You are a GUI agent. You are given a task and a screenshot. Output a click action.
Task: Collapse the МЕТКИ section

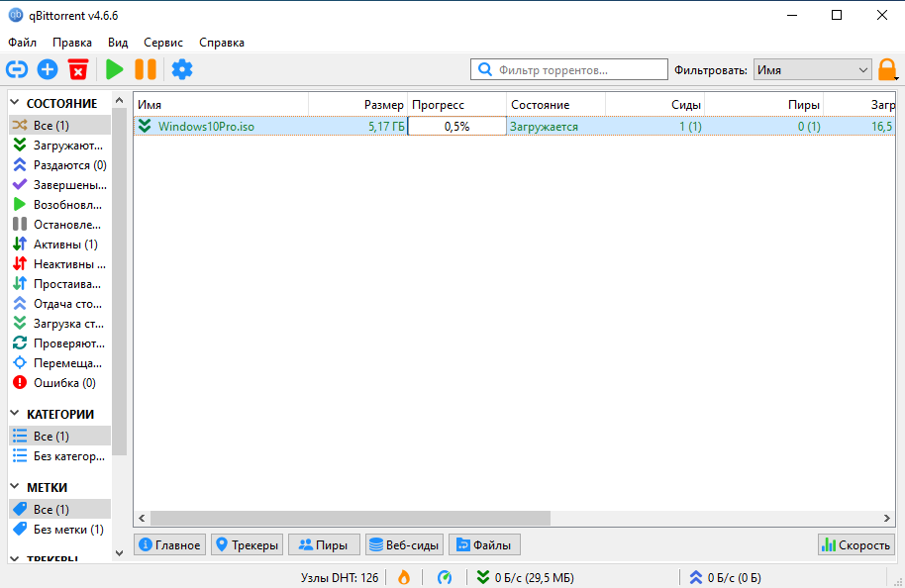[15, 487]
